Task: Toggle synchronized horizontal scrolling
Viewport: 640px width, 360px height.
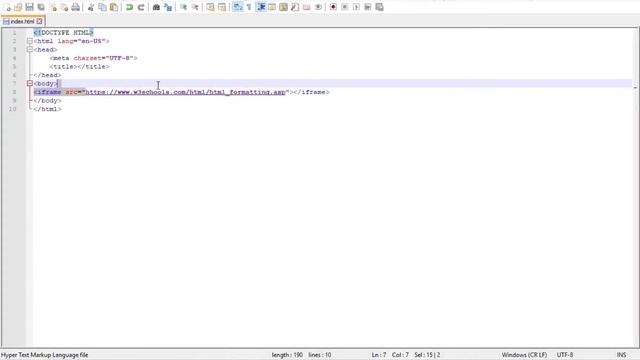Action: click(x=222, y=7)
